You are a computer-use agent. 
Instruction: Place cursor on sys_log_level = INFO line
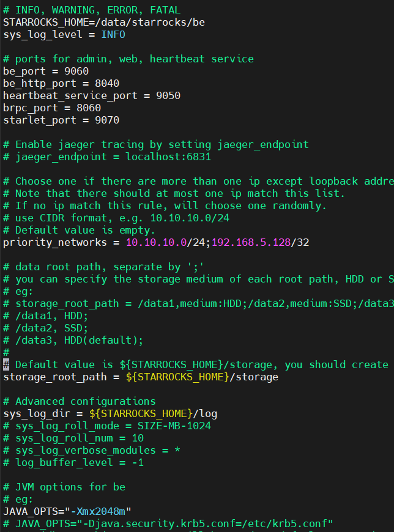pyautogui.click(x=64, y=35)
